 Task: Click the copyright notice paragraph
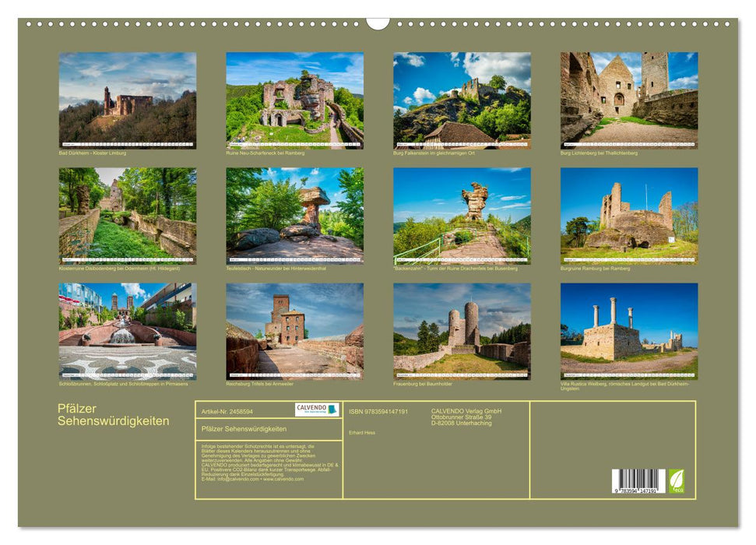pyautogui.click(x=270, y=462)
